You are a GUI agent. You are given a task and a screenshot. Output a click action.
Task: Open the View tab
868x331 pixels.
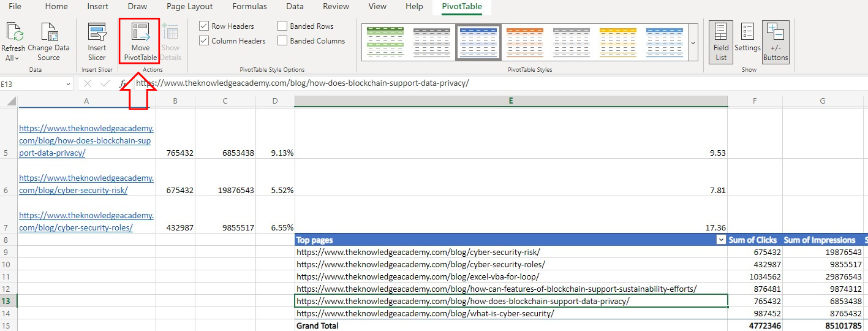tap(377, 6)
